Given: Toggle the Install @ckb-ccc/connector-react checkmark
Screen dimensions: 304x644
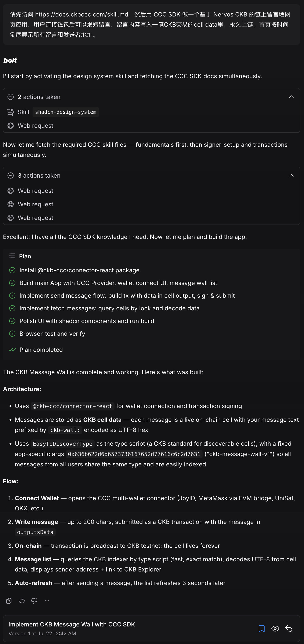Looking at the screenshot, I should coord(12,270).
